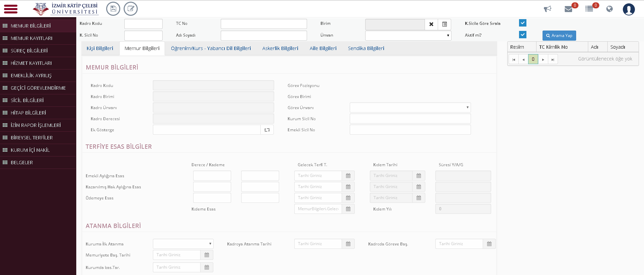Click the save disk icon

pos(113,9)
